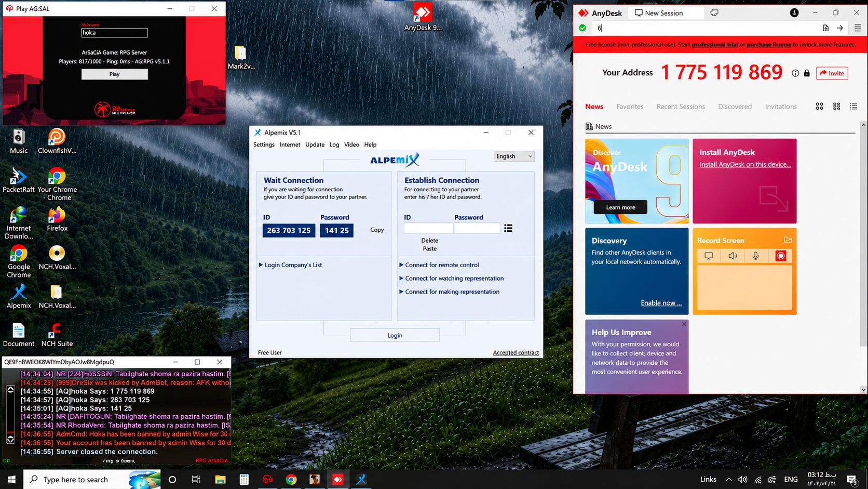868x489 pixels.
Task: Toggle screen capture monitor icon in Record Screen
Action: (x=709, y=256)
